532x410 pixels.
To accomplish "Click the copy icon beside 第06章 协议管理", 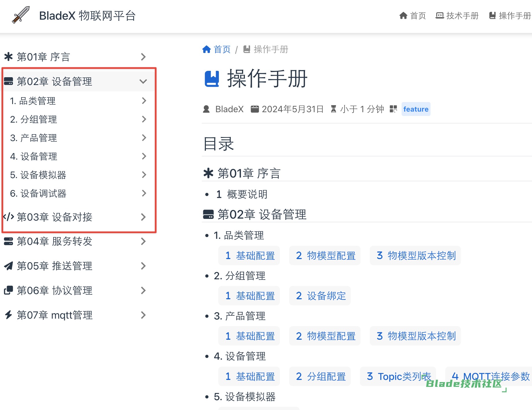I will click(x=8, y=290).
